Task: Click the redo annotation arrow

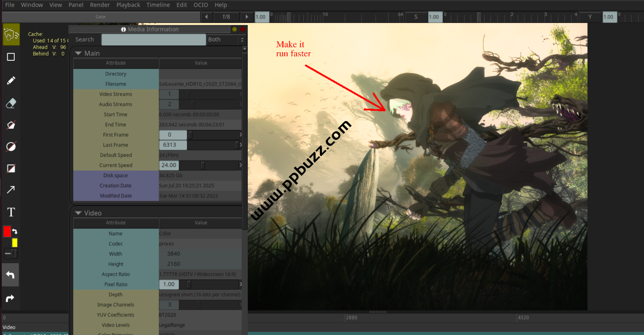Action: click(x=10, y=298)
